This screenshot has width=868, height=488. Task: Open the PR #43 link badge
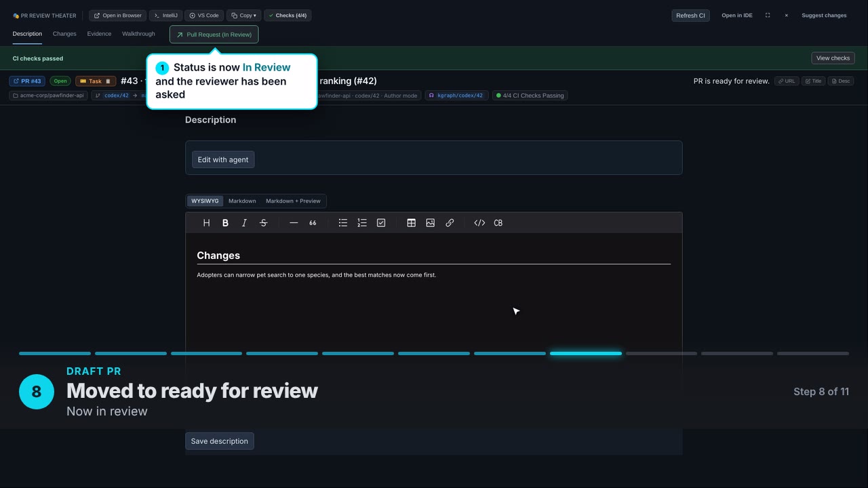27,81
